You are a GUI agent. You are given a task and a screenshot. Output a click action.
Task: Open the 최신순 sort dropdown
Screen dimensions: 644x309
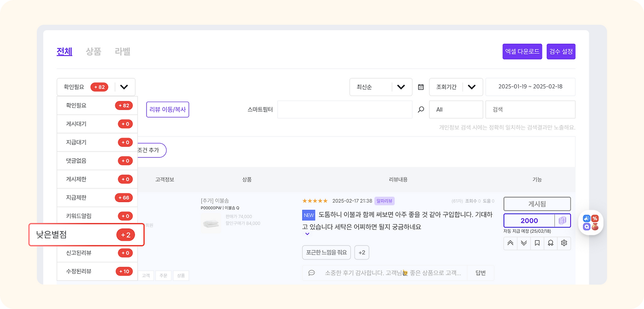pos(381,87)
